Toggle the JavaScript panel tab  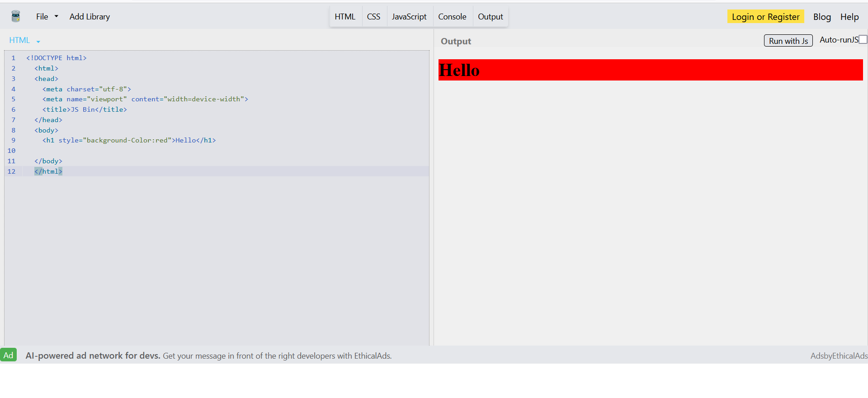[409, 17]
